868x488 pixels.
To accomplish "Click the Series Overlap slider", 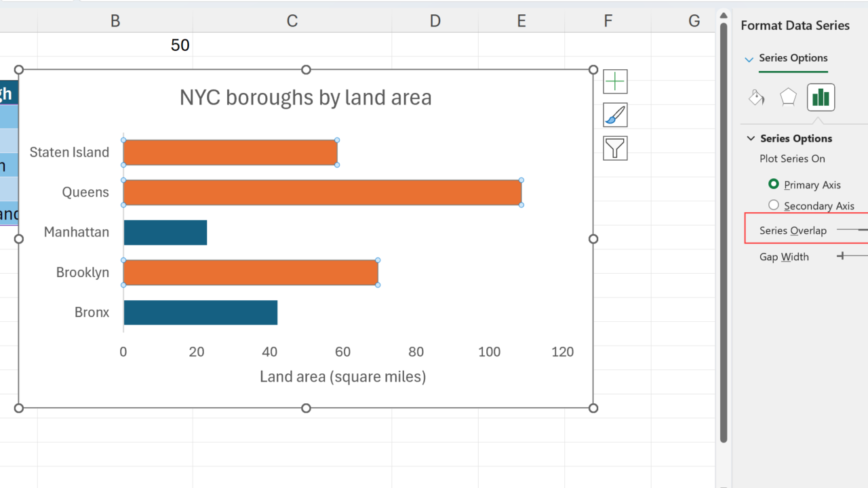I will 852,230.
